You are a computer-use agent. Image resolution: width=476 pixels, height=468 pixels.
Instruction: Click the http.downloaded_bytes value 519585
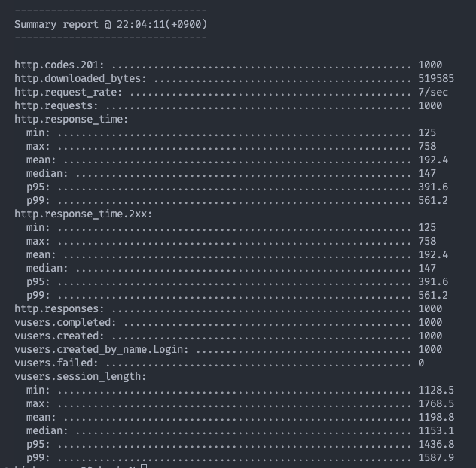coord(435,78)
